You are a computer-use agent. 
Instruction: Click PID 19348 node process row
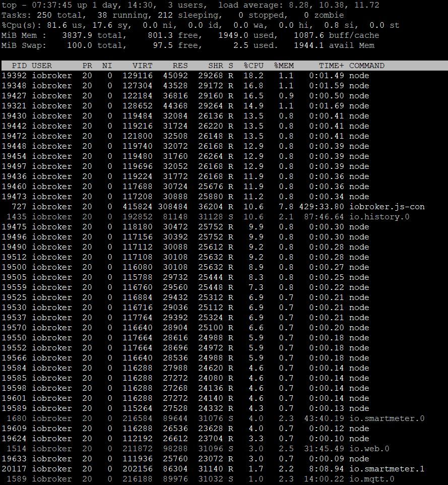pyautogui.click(x=185, y=86)
